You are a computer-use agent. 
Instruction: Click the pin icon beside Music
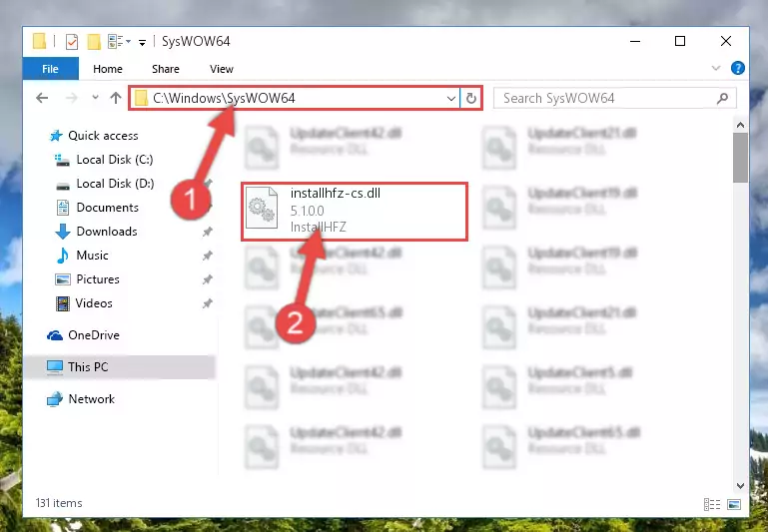click(x=208, y=256)
